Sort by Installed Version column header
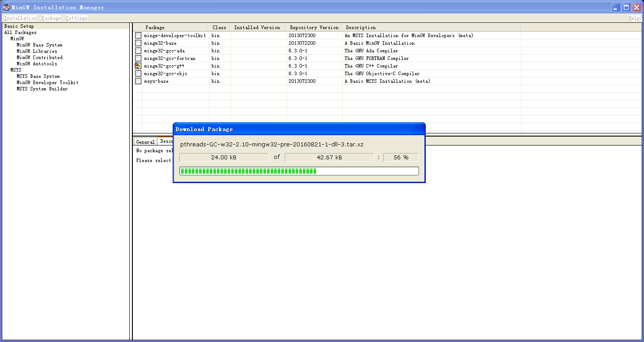Viewport: 644px width, 342px height. [258, 27]
